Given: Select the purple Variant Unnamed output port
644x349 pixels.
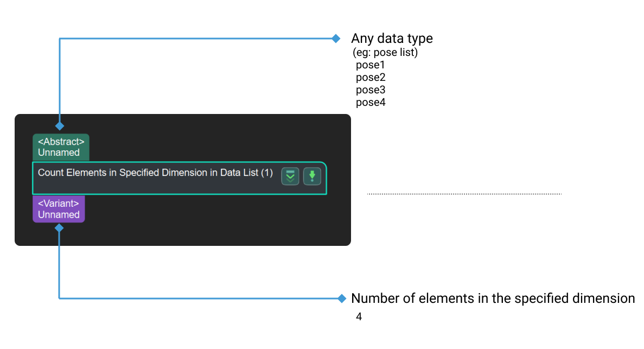Looking at the screenshot, I should pyautogui.click(x=59, y=208).
